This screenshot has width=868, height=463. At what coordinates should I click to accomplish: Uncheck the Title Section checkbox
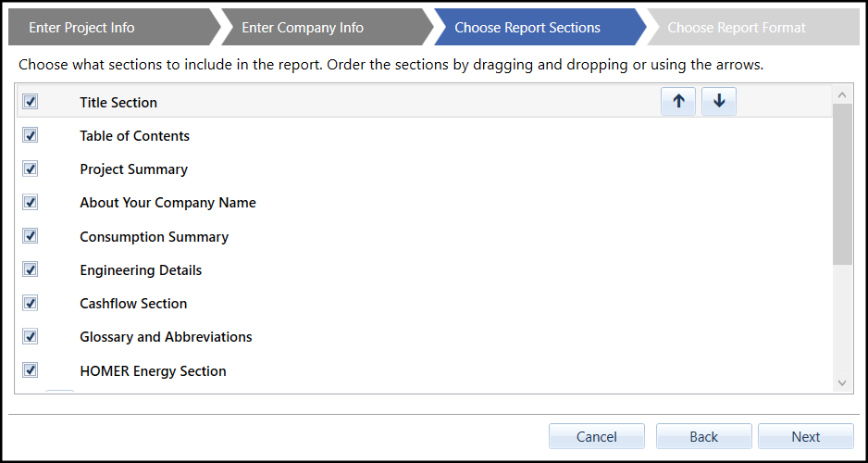(x=30, y=102)
